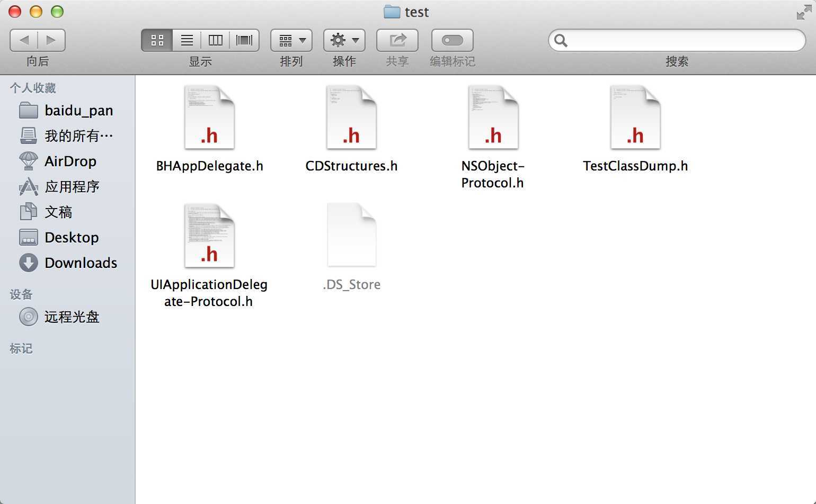Click the magnifier icon in search
Image resolution: width=816 pixels, height=504 pixels.
[561, 40]
